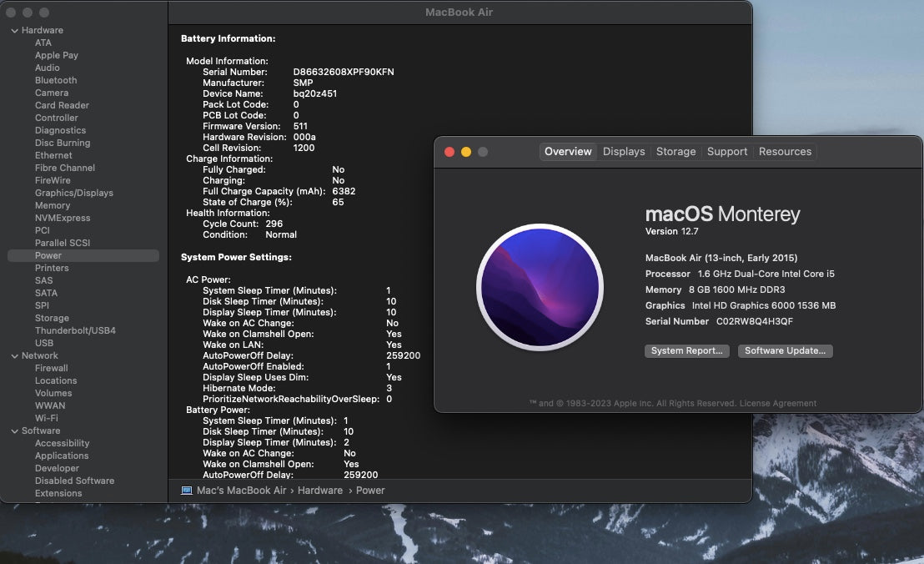Click Hardware in the bottom path bar
The image size is (924, 564).
coord(320,491)
